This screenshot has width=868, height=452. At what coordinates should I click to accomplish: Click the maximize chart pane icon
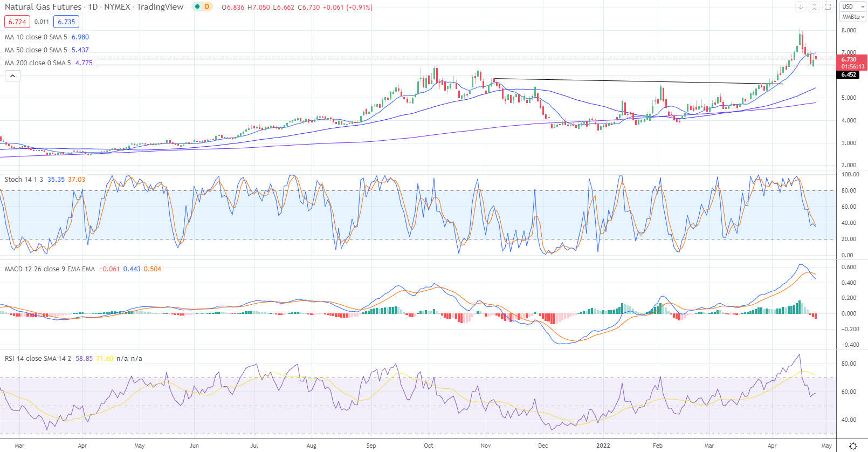tap(828, 7)
